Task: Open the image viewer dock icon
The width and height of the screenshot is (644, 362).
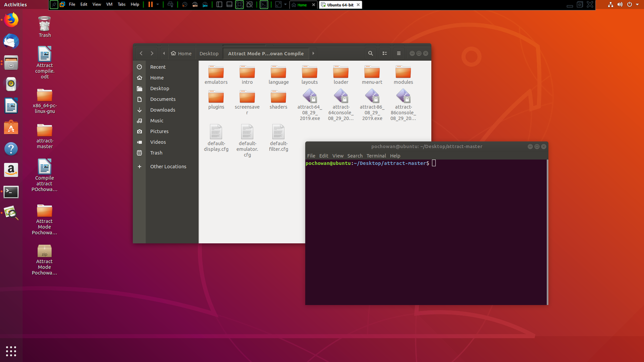Action: pos(11,213)
